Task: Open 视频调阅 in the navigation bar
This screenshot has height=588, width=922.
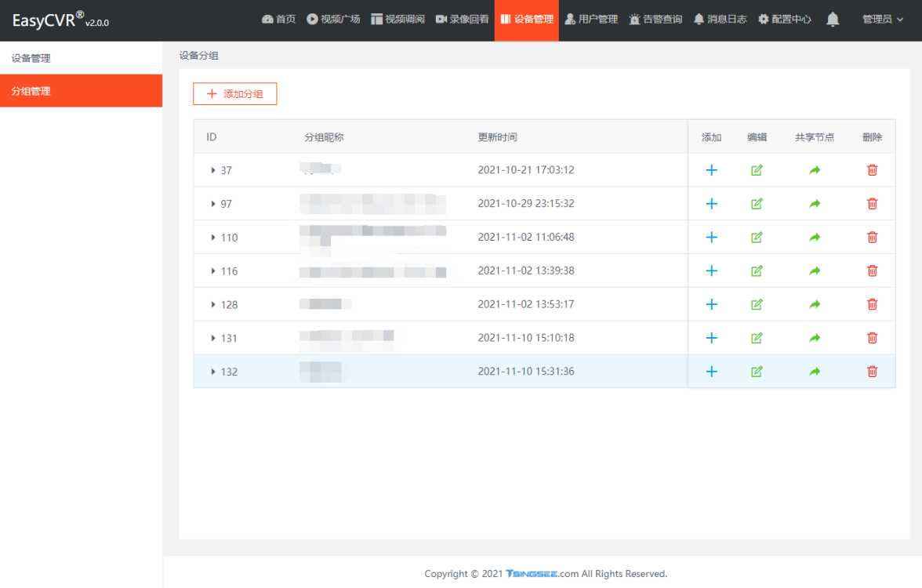Action: (398, 20)
